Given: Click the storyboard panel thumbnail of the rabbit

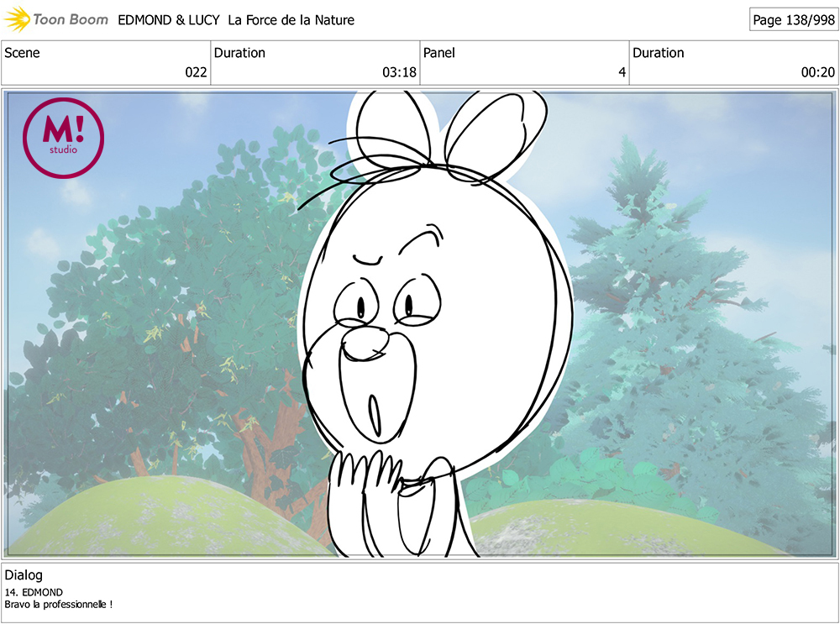Looking at the screenshot, I should coord(419,324).
